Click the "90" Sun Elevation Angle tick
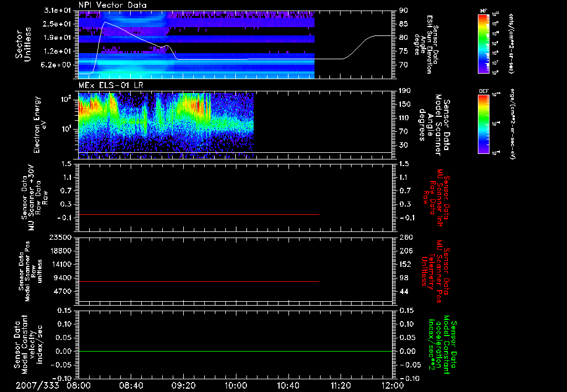Screen dimensions: 567x392 [404, 11]
